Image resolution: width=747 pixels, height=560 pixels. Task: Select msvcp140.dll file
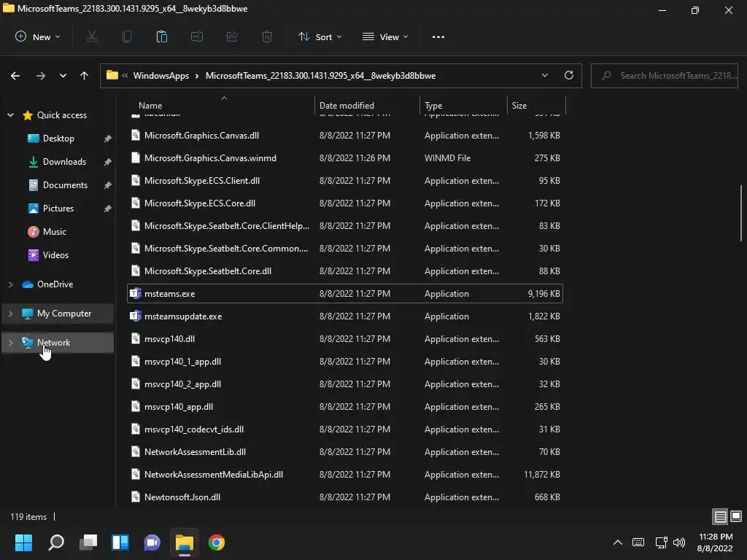tap(345, 339)
